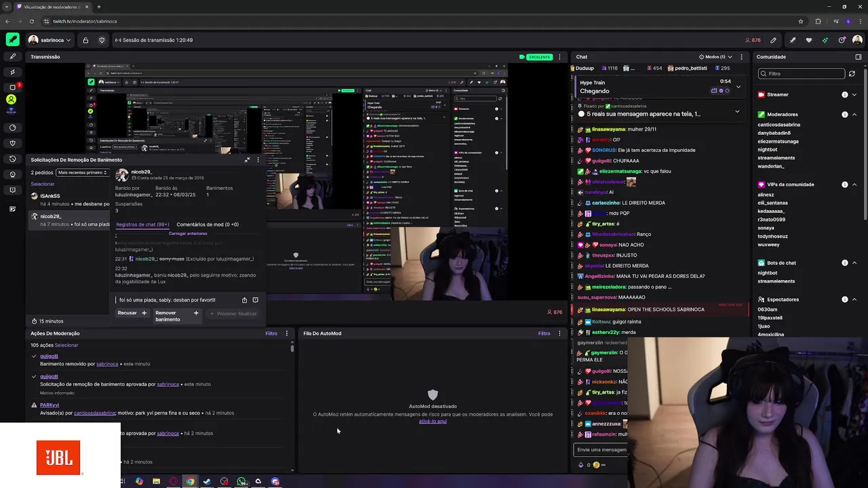Refresh the Comunidade list
The image size is (868, 488).
(852, 74)
